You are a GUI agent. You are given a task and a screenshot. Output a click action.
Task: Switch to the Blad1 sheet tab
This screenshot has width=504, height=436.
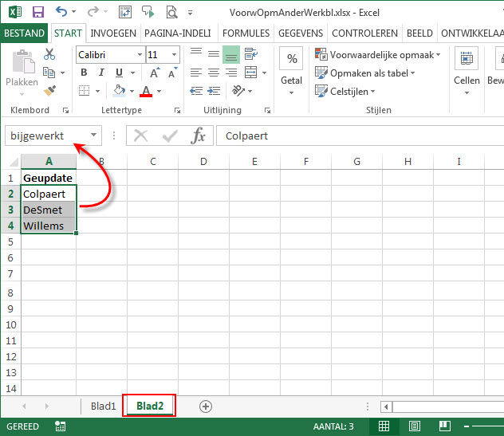103,407
